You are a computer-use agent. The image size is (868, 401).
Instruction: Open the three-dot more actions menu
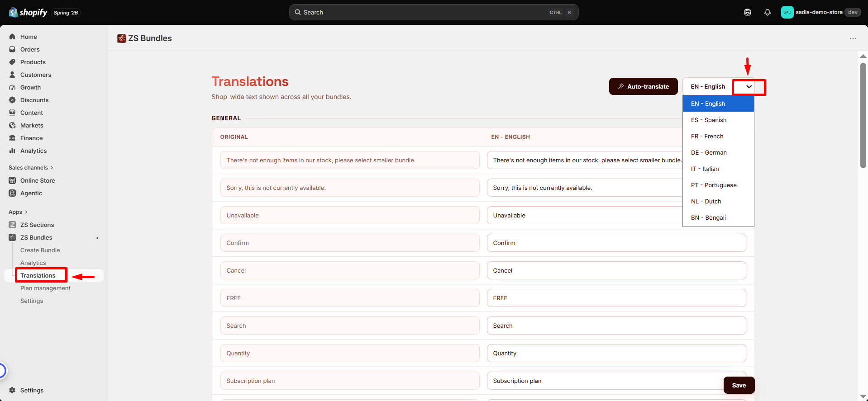[x=853, y=38]
